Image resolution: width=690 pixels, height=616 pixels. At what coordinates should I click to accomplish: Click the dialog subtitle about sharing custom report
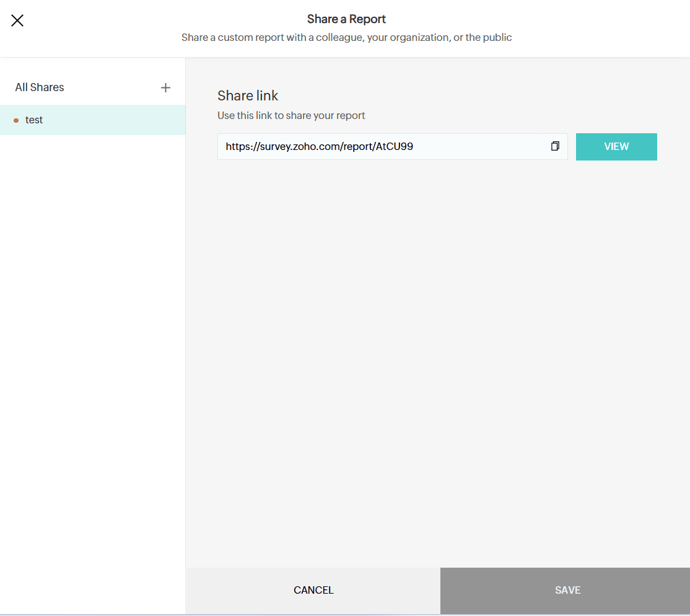tap(346, 37)
